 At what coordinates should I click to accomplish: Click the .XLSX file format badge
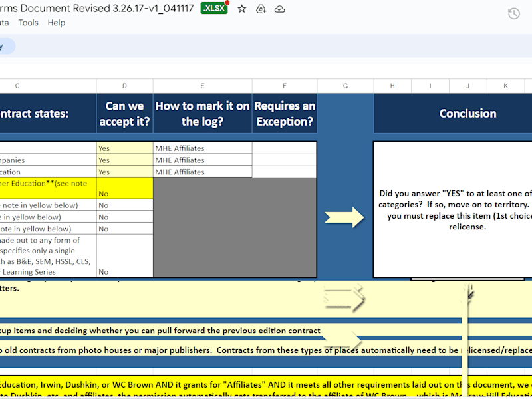[x=214, y=8]
